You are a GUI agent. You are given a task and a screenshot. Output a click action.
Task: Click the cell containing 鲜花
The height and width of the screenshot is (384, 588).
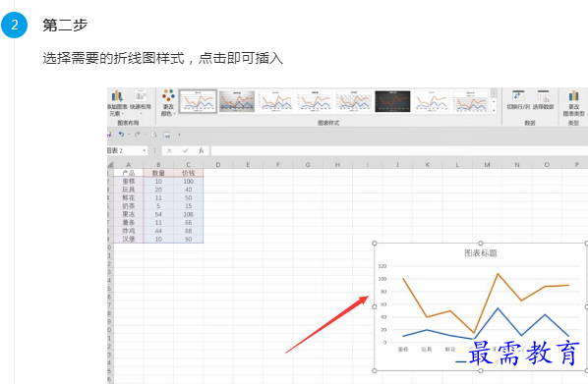pos(128,197)
